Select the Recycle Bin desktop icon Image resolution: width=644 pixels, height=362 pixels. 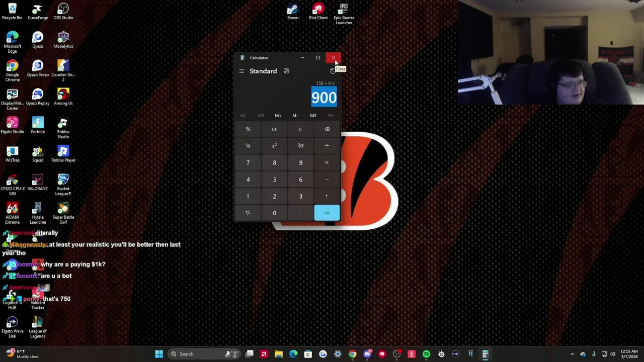pyautogui.click(x=12, y=12)
